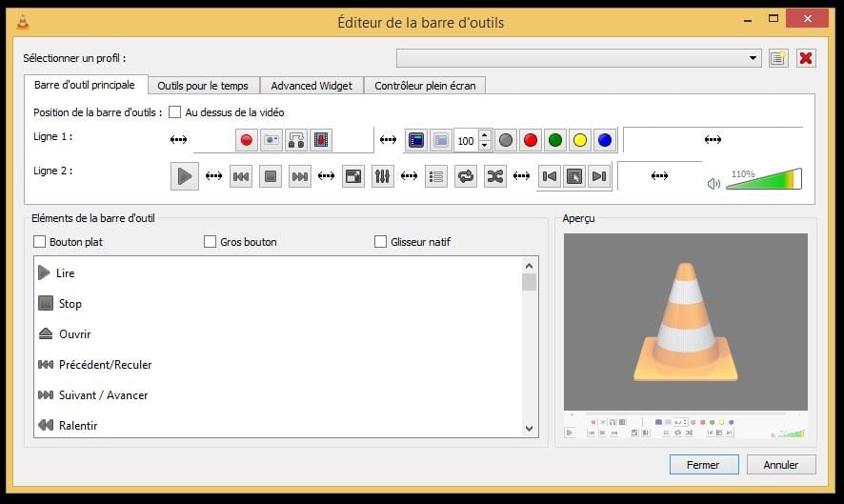Click the gray round teletext button
Image resolution: width=844 pixels, height=504 pixels.
click(x=506, y=141)
